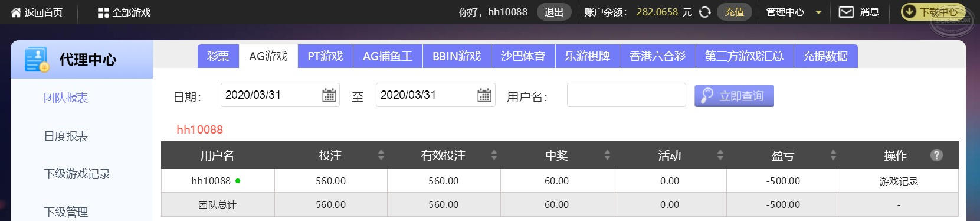Screen dimensions: 980x221
Task: Open 游戏记录 link for hh10088
Action: pyautogui.click(x=899, y=181)
